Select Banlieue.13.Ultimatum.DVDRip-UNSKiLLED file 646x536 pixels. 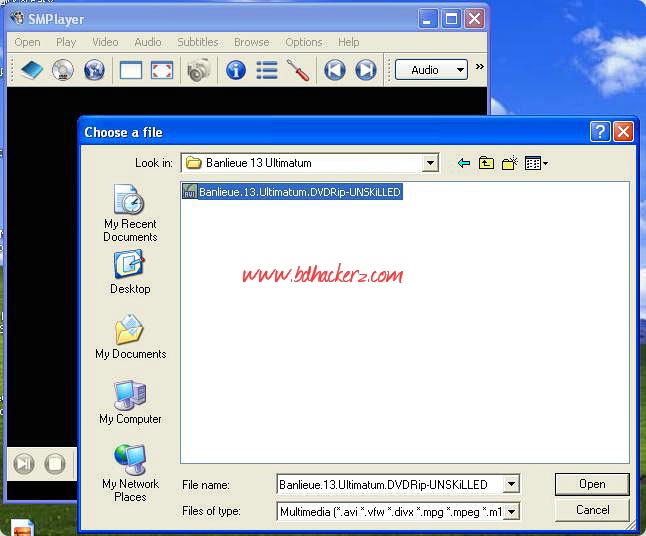(x=293, y=192)
